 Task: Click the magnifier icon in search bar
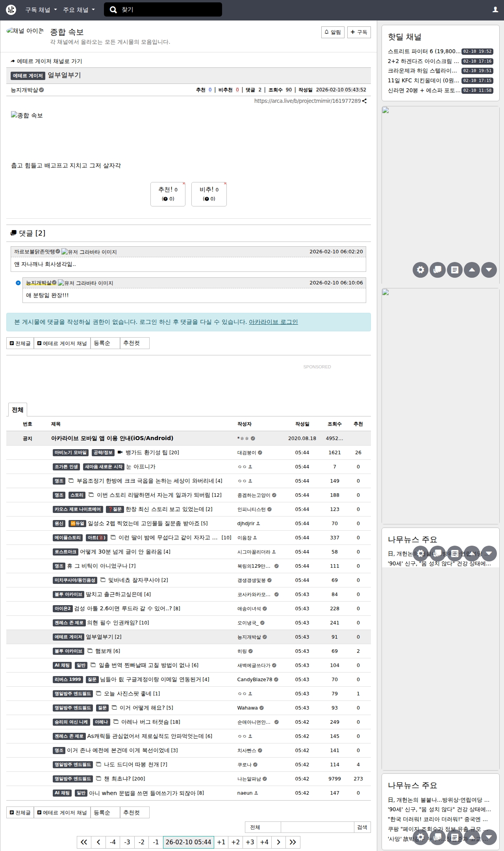[x=113, y=10]
